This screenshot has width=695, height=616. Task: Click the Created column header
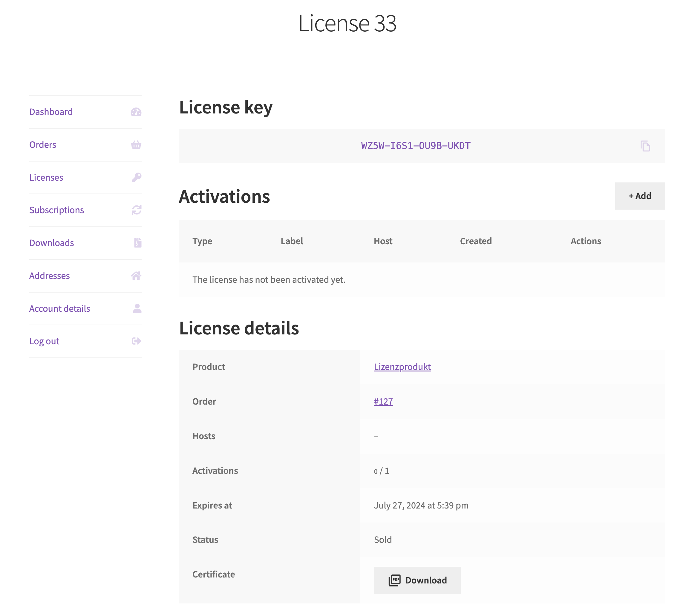pos(476,241)
